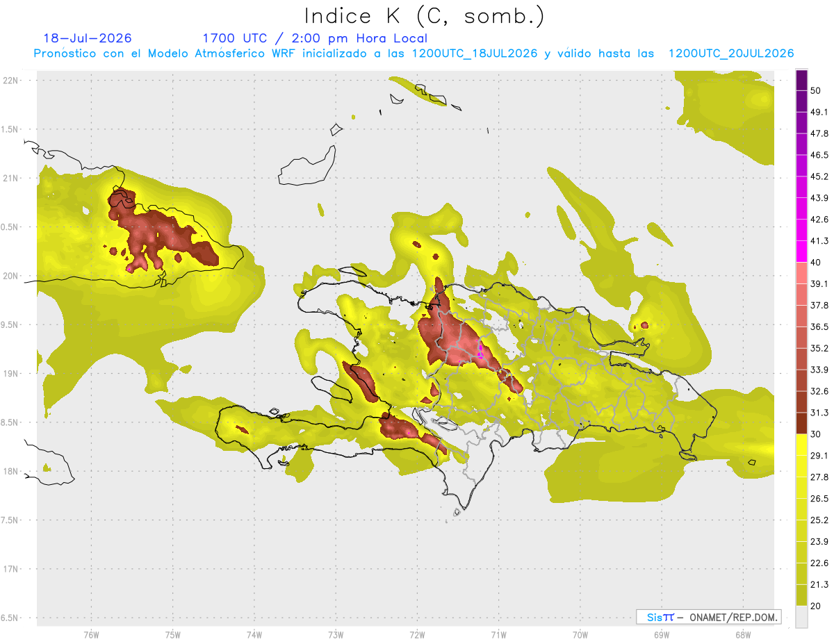This screenshot has width=834, height=644.
Task: Click the colorbar value "29.1"
Action: (819, 456)
